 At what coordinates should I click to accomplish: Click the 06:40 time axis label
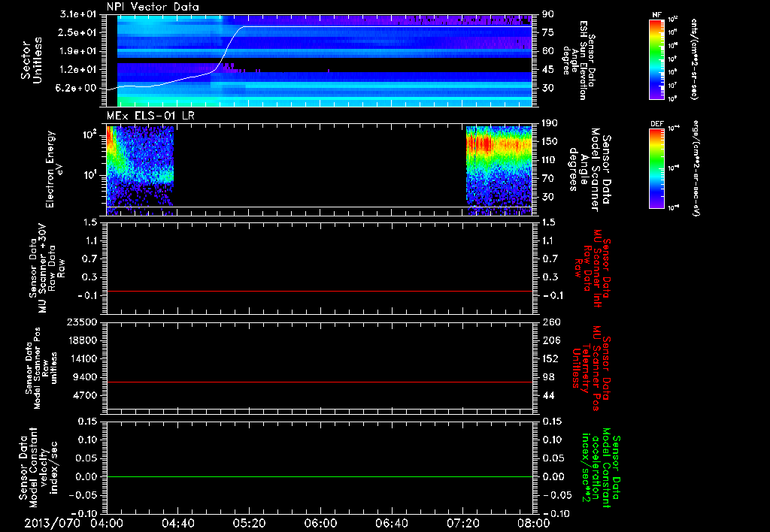[391, 523]
